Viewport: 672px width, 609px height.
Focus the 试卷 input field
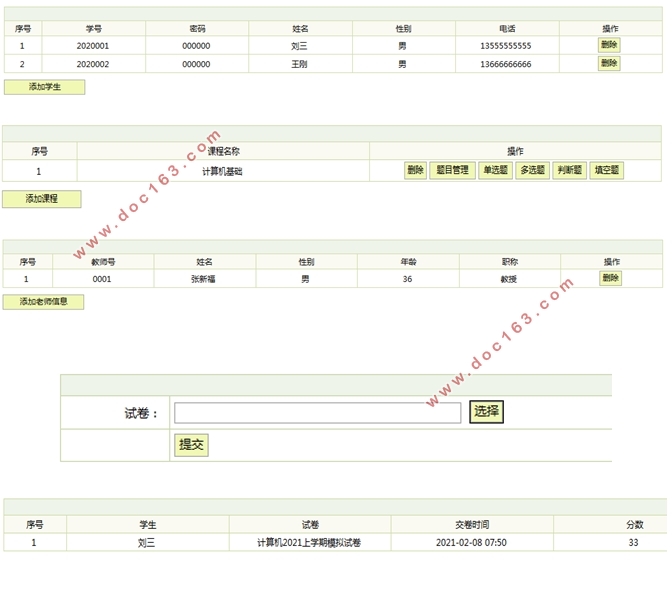point(318,413)
